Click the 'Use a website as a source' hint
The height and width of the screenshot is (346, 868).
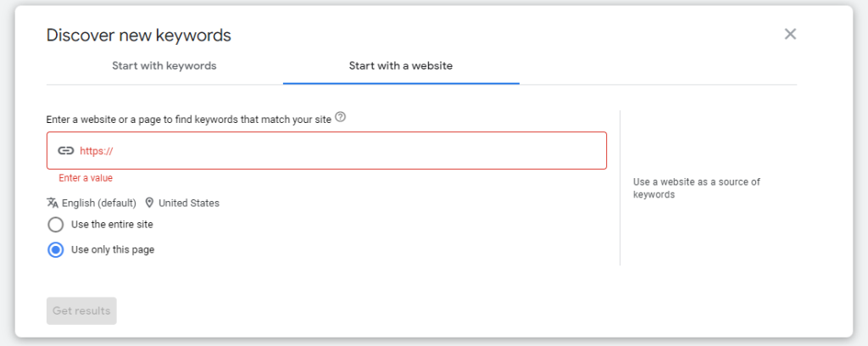[x=697, y=188]
